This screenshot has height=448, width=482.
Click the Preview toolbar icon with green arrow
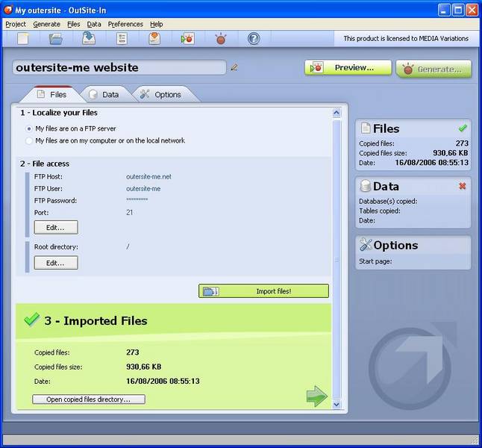pos(187,39)
